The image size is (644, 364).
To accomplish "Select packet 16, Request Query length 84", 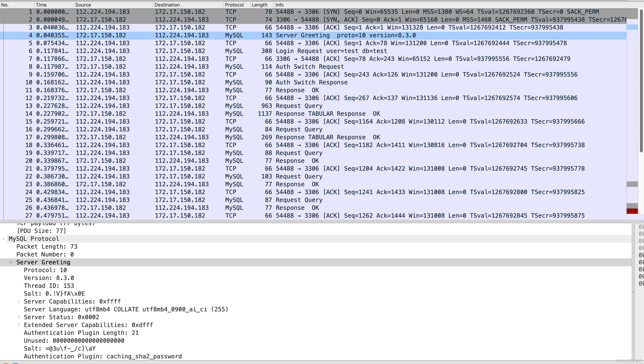I will click(313, 129).
